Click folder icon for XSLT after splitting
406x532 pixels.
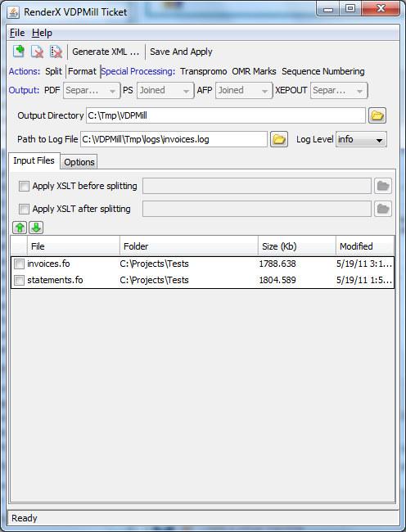pos(383,209)
